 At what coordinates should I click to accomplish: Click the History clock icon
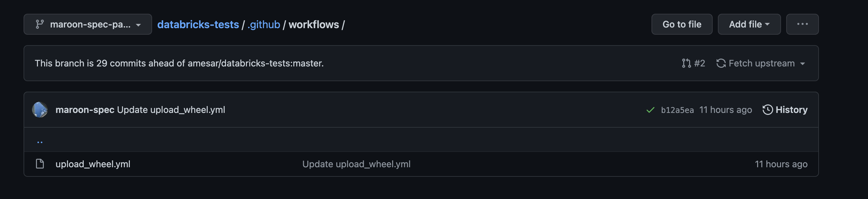(767, 110)
